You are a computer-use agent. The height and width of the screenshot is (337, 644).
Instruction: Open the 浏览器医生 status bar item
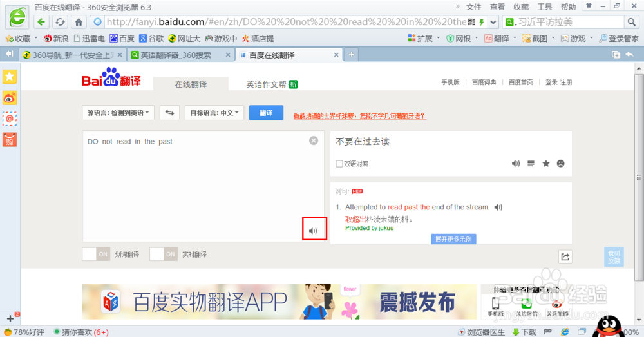(482, 332)
